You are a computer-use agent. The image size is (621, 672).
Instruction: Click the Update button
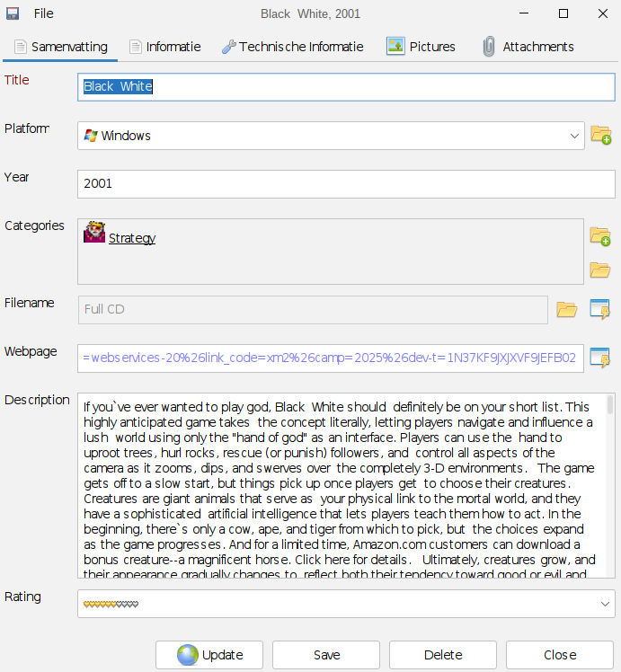209,655
